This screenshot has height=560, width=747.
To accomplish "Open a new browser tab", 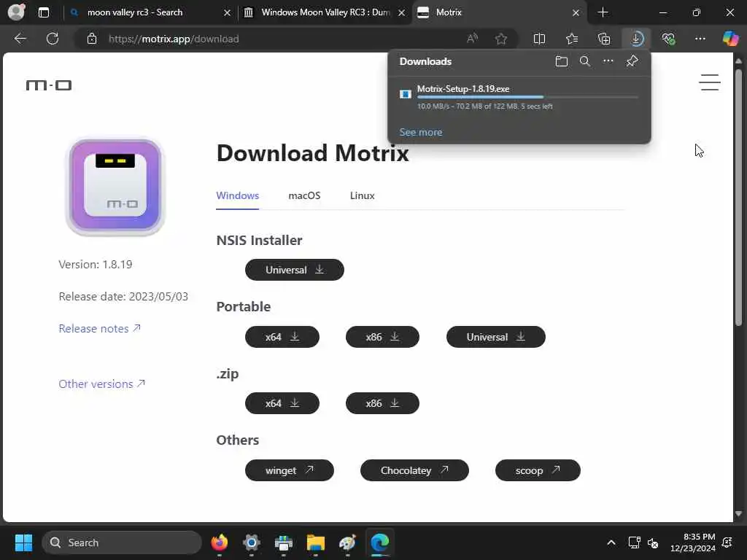I will [603, 12].
